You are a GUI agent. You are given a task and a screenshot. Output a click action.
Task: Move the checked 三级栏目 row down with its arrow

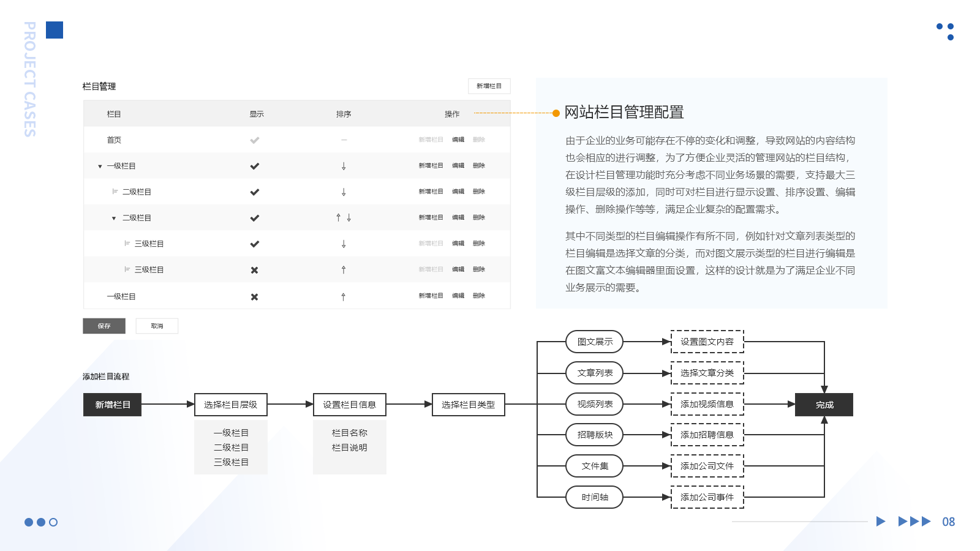[344, 244]
